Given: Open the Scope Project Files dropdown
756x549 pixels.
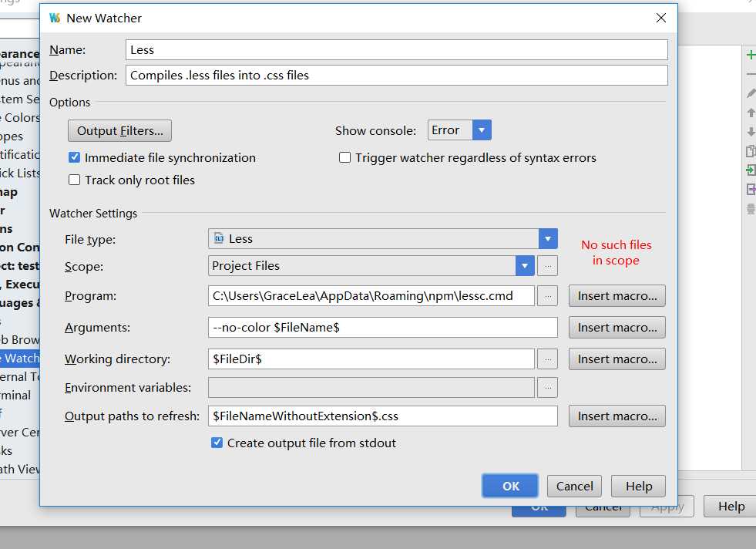Looking at the screenshot, I should click(x=371, y=266).
